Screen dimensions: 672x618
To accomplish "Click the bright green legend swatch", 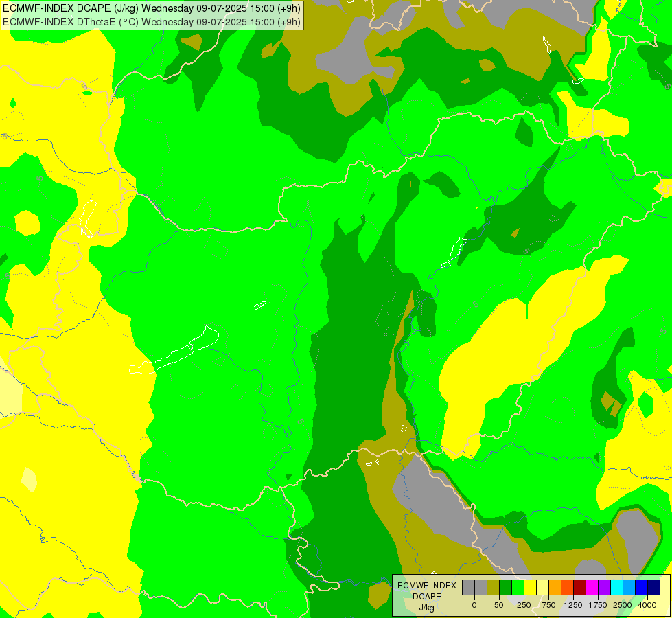I will point(518,587).
